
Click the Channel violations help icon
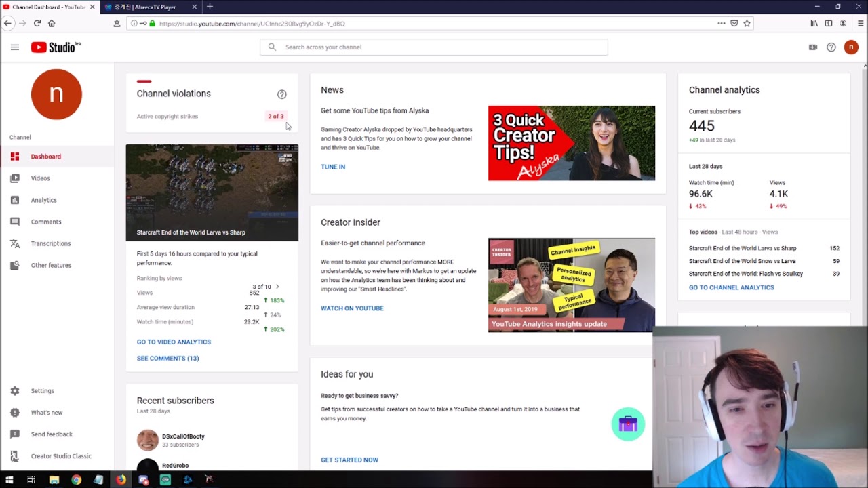(x=282, y=94)
